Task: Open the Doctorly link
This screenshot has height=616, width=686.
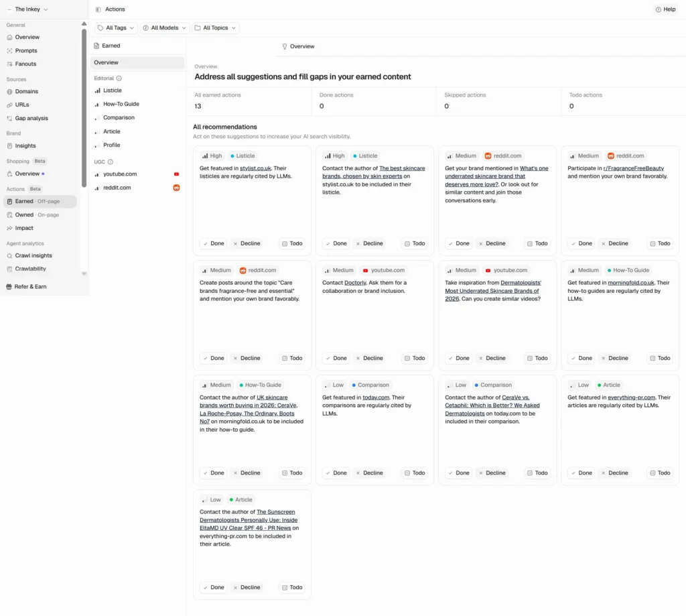Action: (355, 283)
